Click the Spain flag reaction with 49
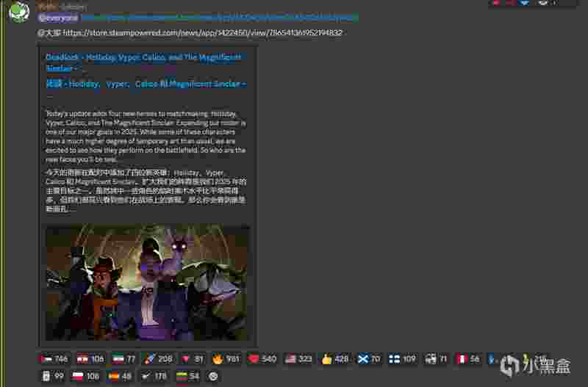Screen dimensions: 588x387 coord(119,376)
